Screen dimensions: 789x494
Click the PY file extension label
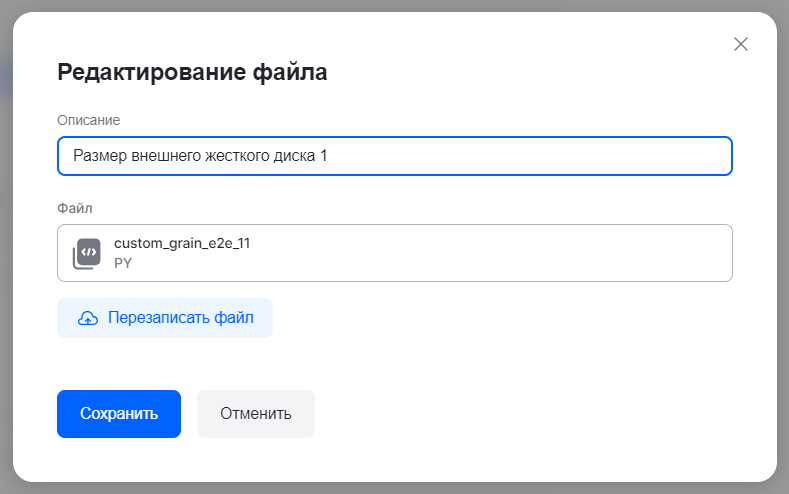coord(123,263)
